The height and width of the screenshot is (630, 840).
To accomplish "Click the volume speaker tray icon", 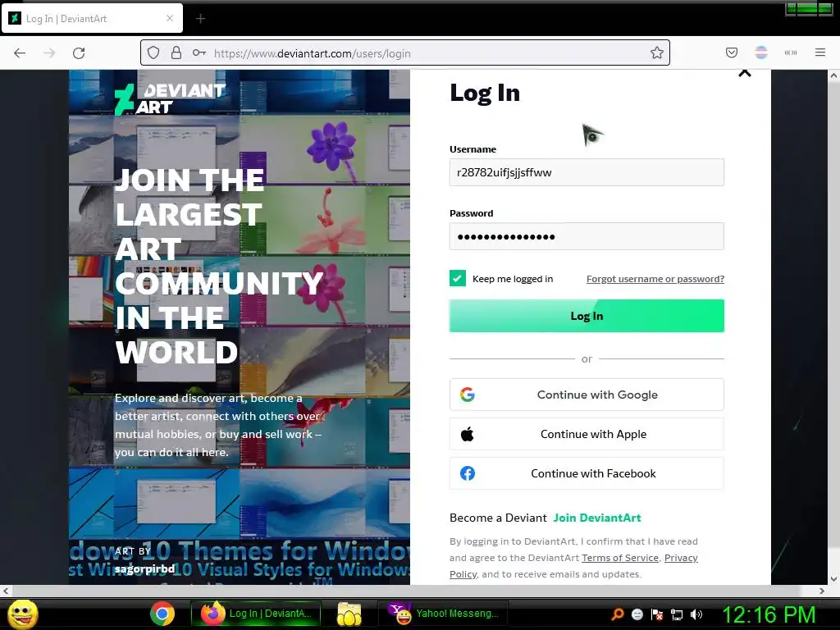I will pyautogui.click(x=696, y=614).
